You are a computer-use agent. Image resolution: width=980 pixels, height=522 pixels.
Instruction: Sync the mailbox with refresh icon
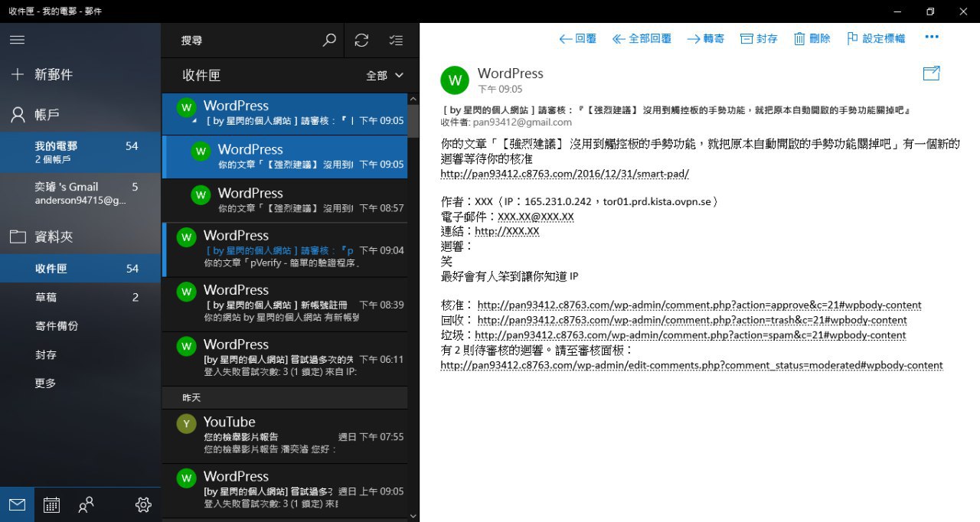click(362, 40)
